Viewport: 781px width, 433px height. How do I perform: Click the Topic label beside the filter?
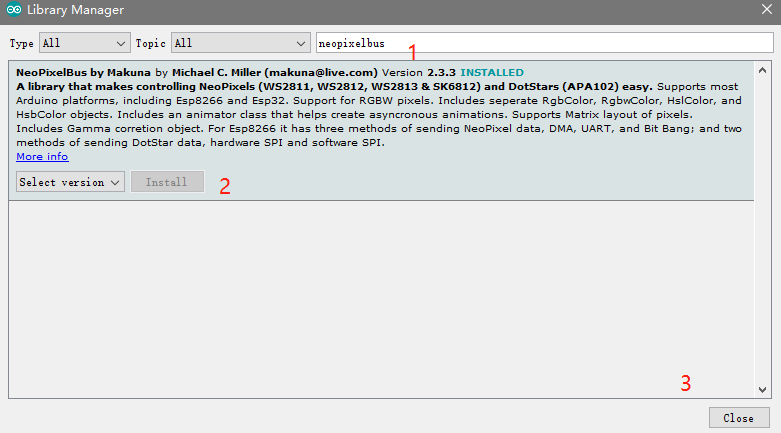[x=150, y=44]
